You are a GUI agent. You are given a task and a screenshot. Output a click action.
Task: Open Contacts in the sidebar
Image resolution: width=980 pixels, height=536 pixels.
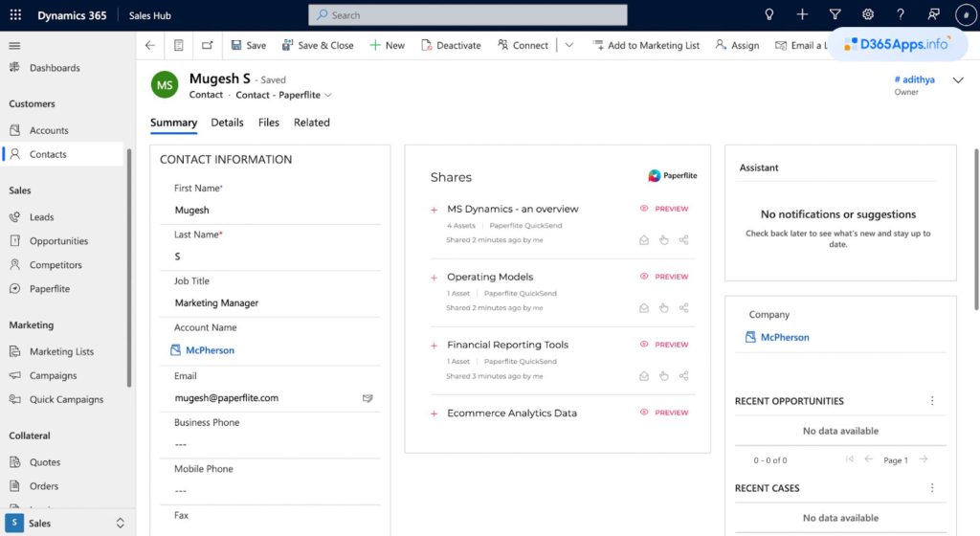pos(62,154)
